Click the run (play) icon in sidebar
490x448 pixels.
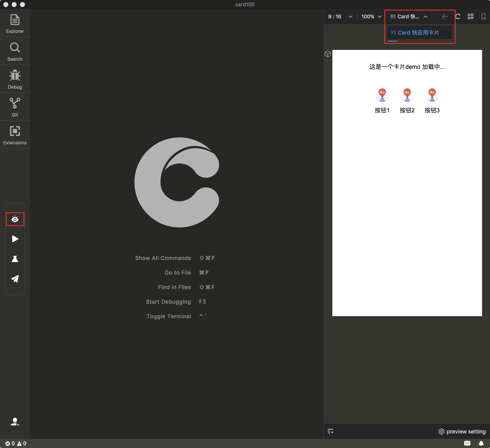coord(15,239)
